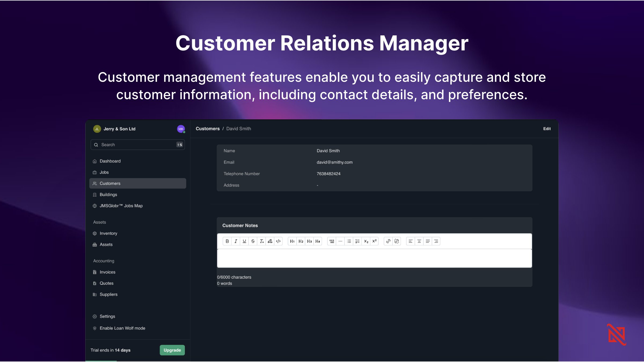Insert a horizontal rule
The image size is (644, 362).
340,241
